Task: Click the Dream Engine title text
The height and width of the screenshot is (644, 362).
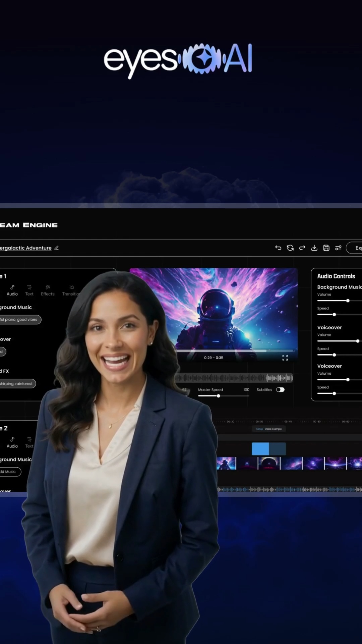Action: coord(29,225)
